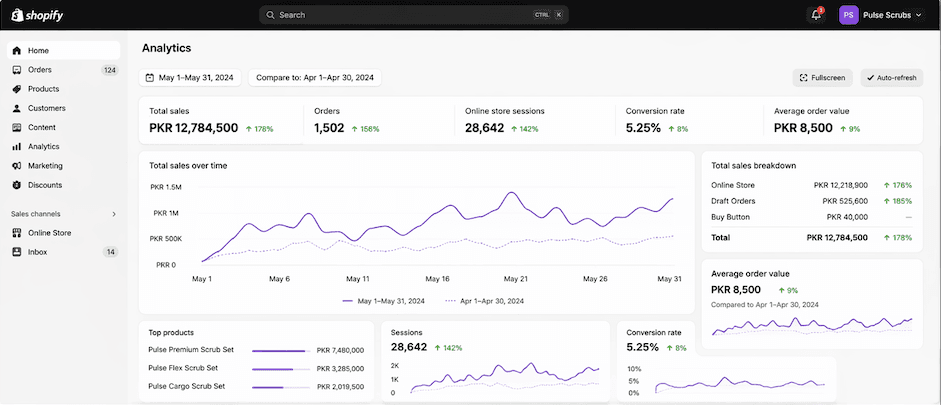
Task: Click Pulse Flex Scrub Set product
Action: click(x=183, y=368)
